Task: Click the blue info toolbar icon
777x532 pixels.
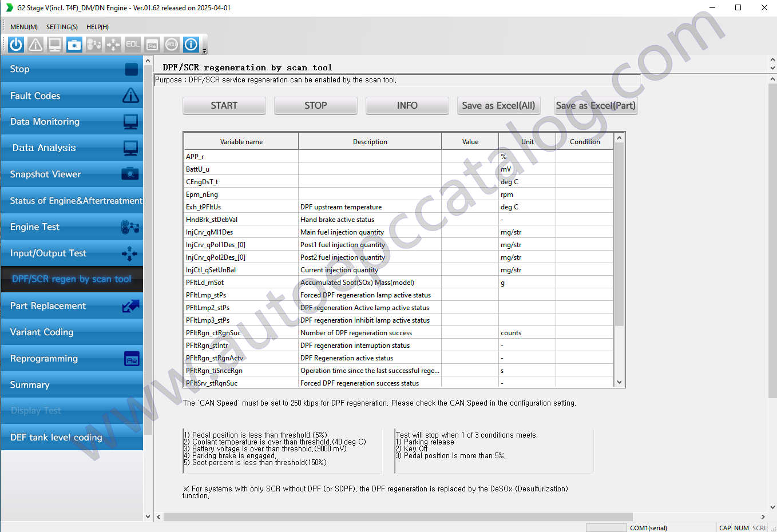Action: point(191,45)
